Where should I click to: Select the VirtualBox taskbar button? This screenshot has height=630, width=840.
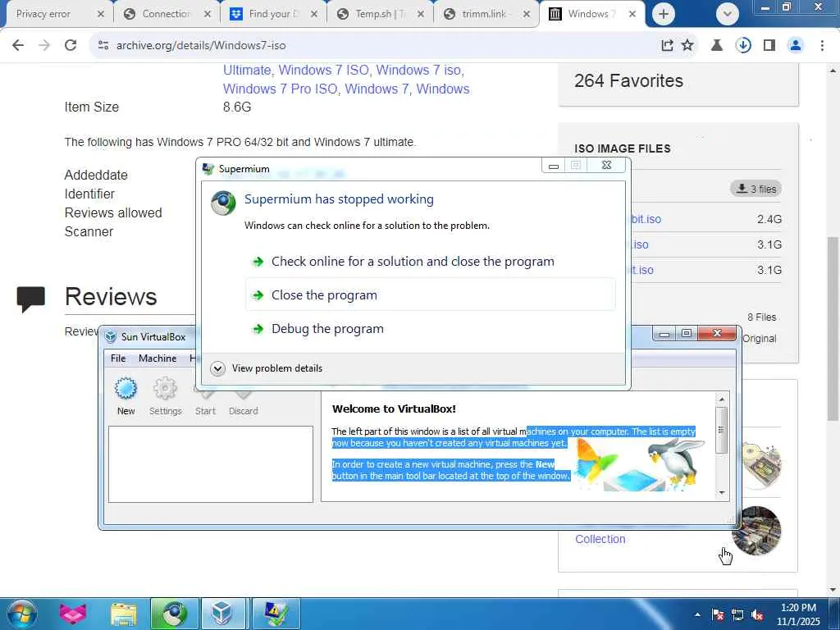click(222, 614)
